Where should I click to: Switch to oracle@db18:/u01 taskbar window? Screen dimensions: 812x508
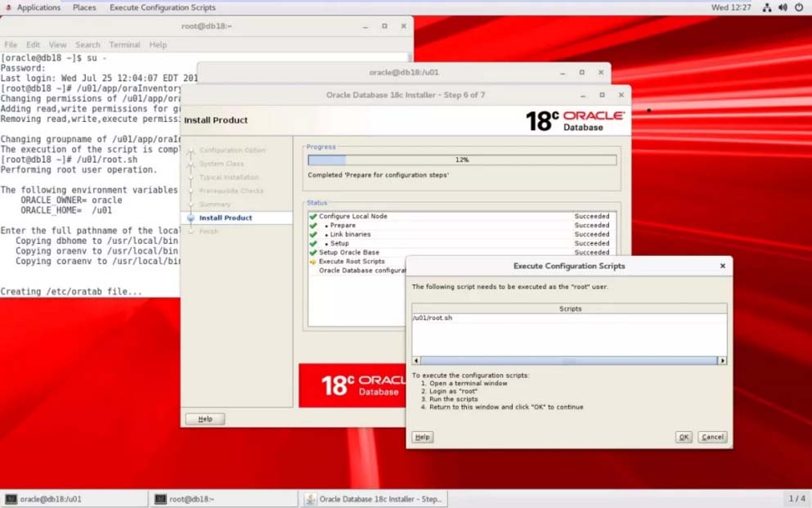tap(74, 499)
